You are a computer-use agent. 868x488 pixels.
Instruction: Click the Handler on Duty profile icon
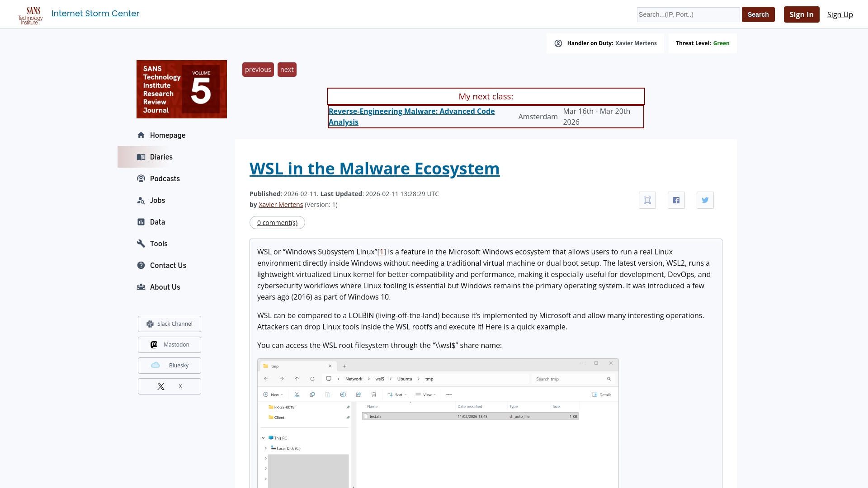558,43
